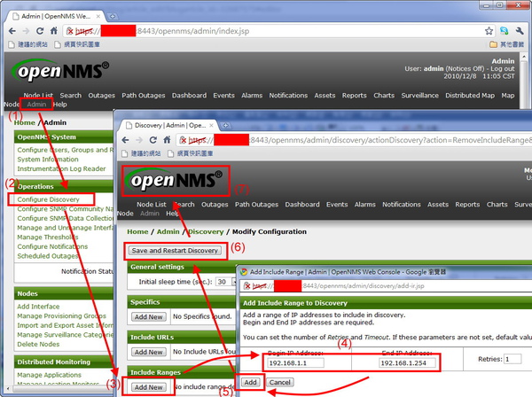
Task: Open Surveillance in Admin window navbar
Action: click(x=419, y=96)
